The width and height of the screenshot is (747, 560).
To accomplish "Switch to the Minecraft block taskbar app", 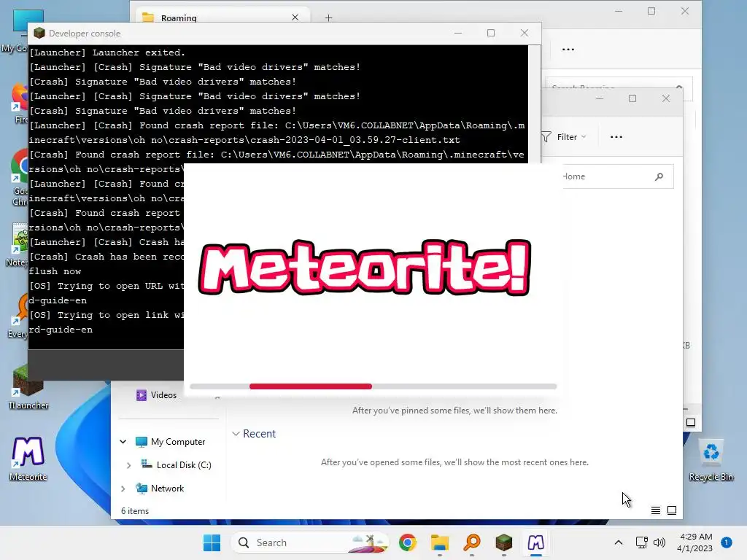I will pyautogui.click(x=503, y=542).
